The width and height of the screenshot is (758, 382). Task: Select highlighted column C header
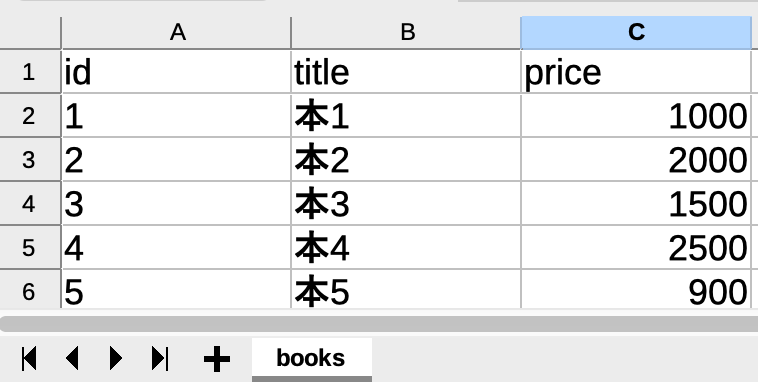coord(636,32)
